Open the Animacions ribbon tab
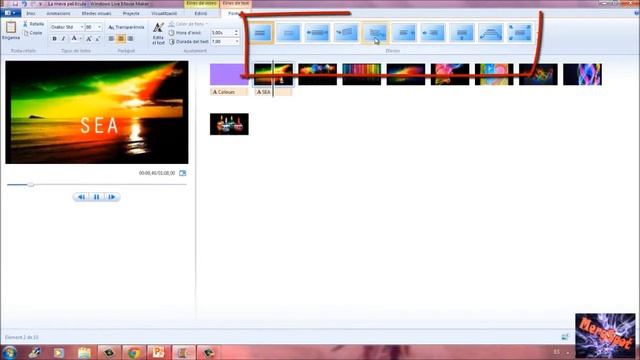The image size is (640, 360). [58, 13]
